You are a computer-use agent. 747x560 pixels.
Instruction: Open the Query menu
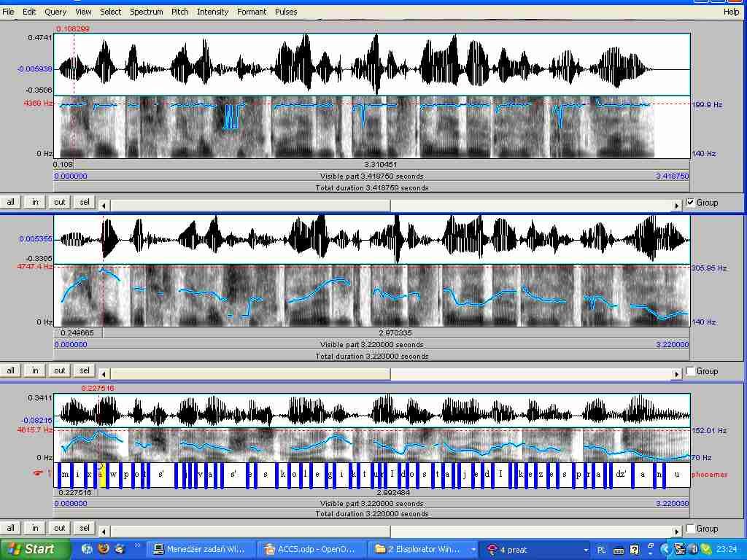[x=55, y=12]
